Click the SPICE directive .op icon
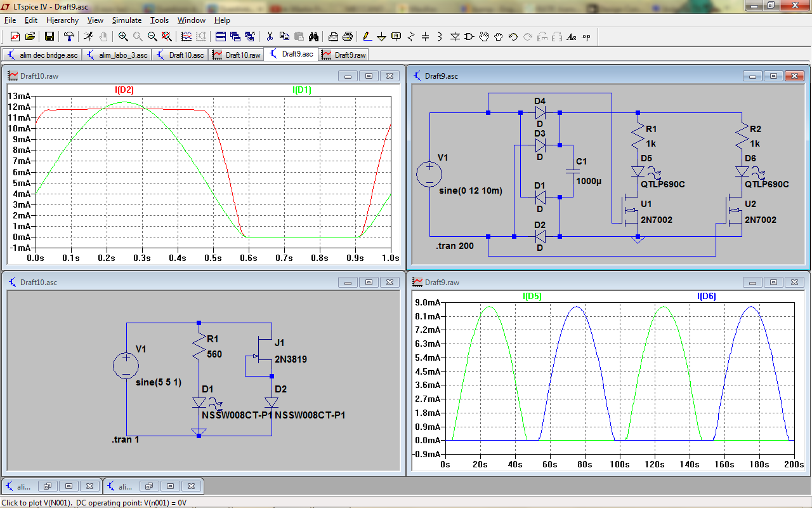The height and width of the screenshot is (508, 812). point(586,36)
